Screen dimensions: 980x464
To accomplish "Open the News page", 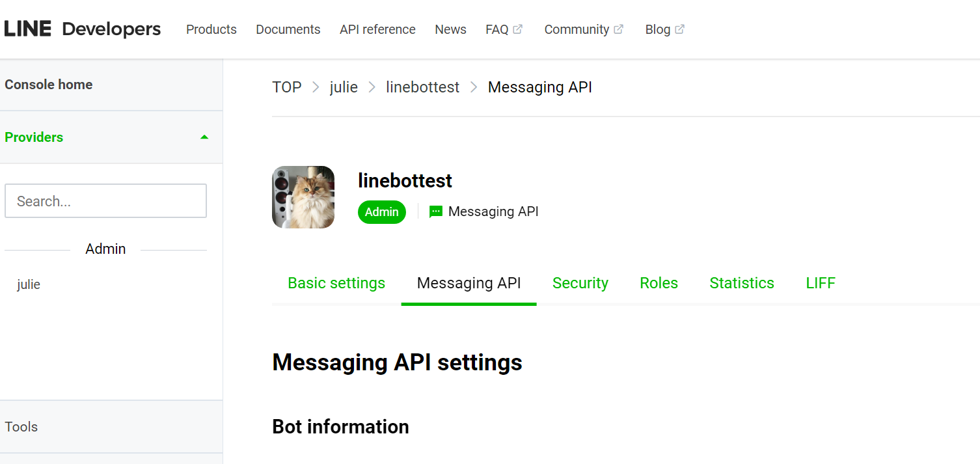I will tap(450, 29).
